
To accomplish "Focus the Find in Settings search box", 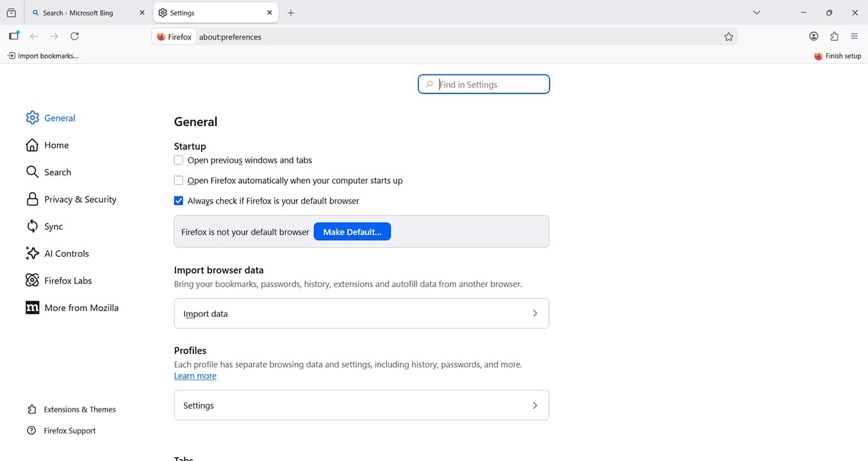I will pos(484,85).
